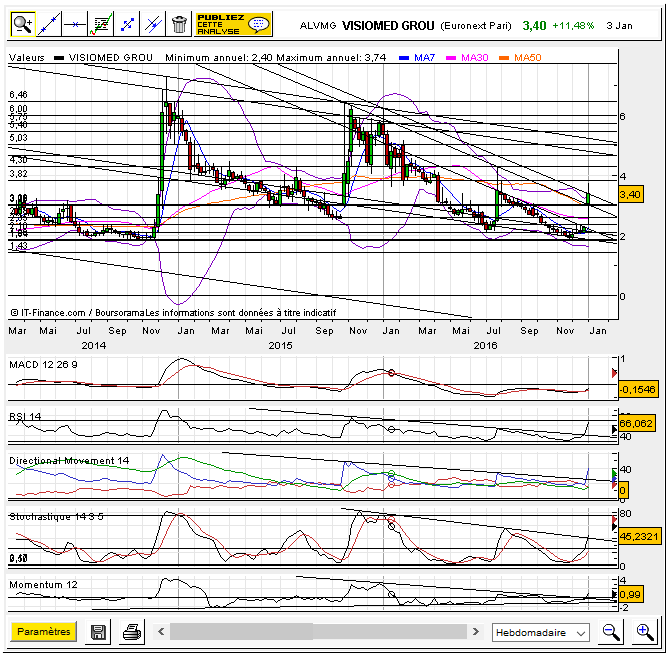Click the floppy disk save icon
Screen dimensions: 669x655
click(x=98, y=632)
